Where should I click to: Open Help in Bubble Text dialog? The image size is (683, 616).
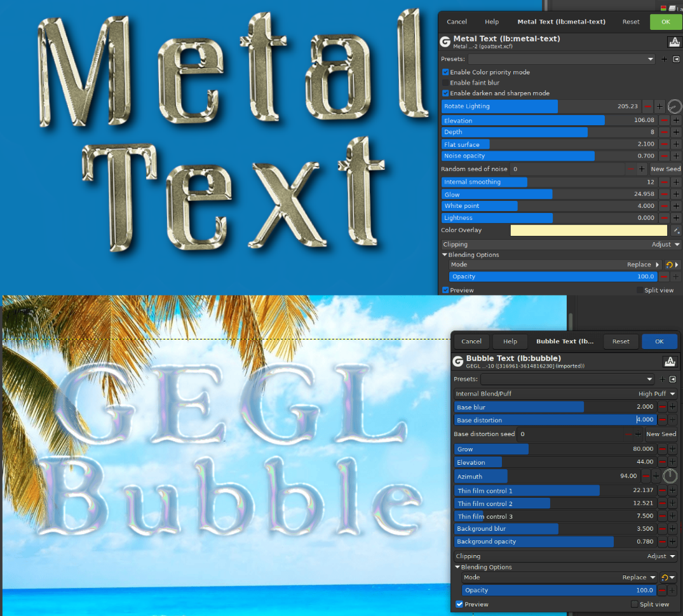pos(510,341)
